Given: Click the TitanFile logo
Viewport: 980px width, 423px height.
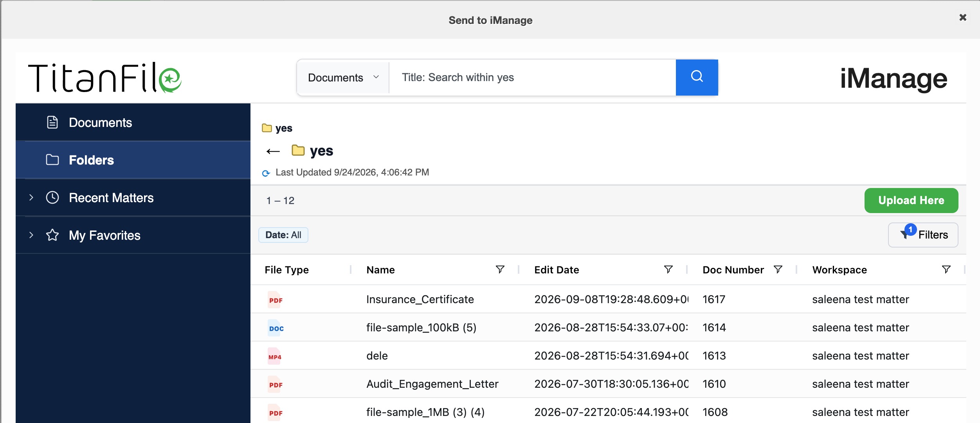Looking at the screenshot, I should point(104,78).
